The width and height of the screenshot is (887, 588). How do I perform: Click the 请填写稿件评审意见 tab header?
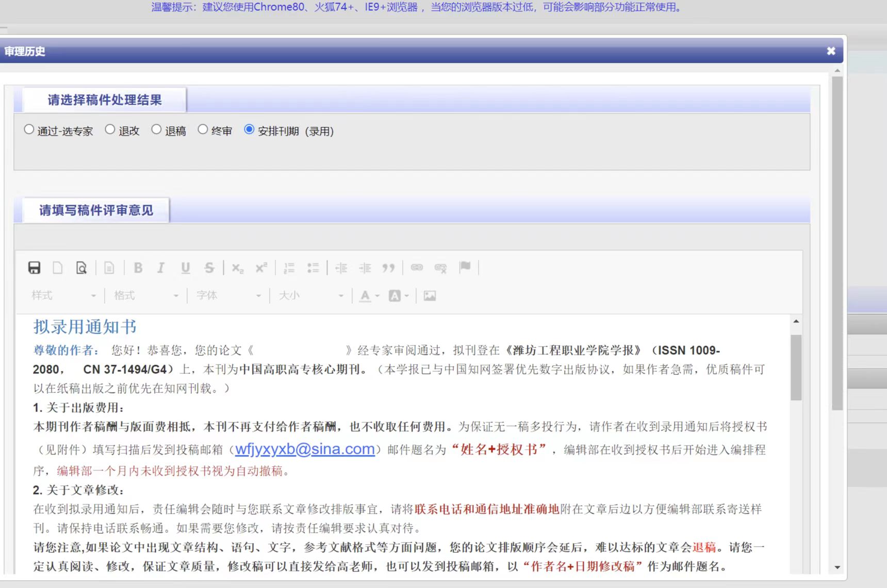96,210
